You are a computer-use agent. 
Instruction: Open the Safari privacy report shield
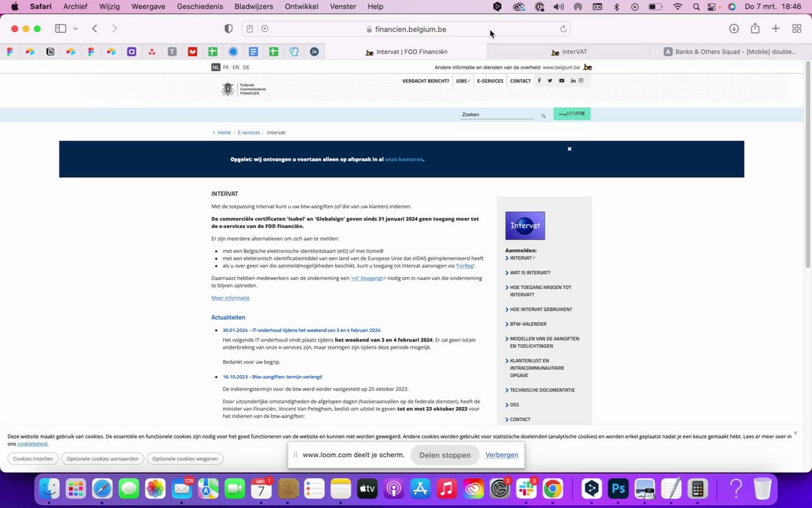[x=229, y=29]
